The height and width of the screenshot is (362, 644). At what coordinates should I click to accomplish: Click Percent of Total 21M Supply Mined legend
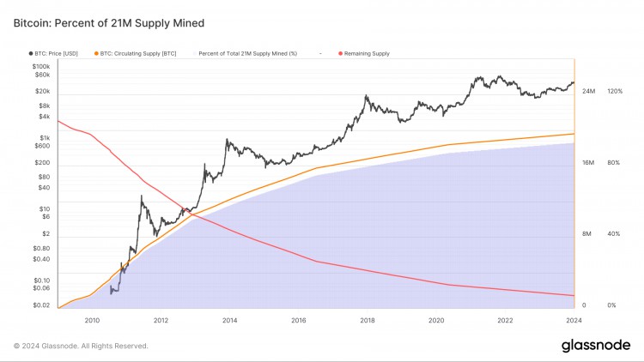[246, 53]
